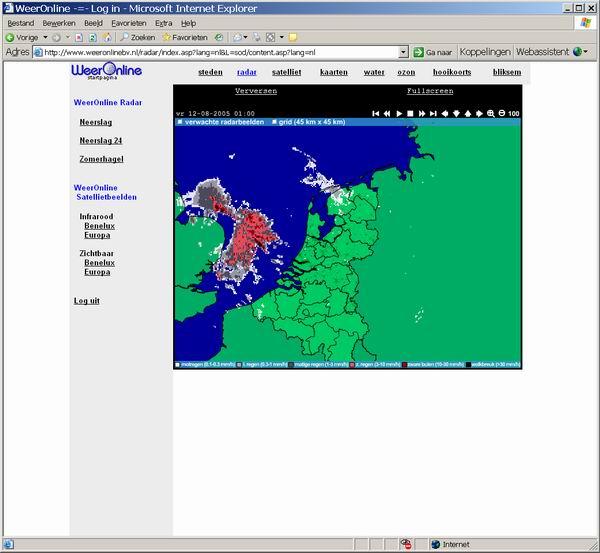Open Webassistent globe dropdown
This screenshot has width=600, height=553.
click(x=580, y=52)
